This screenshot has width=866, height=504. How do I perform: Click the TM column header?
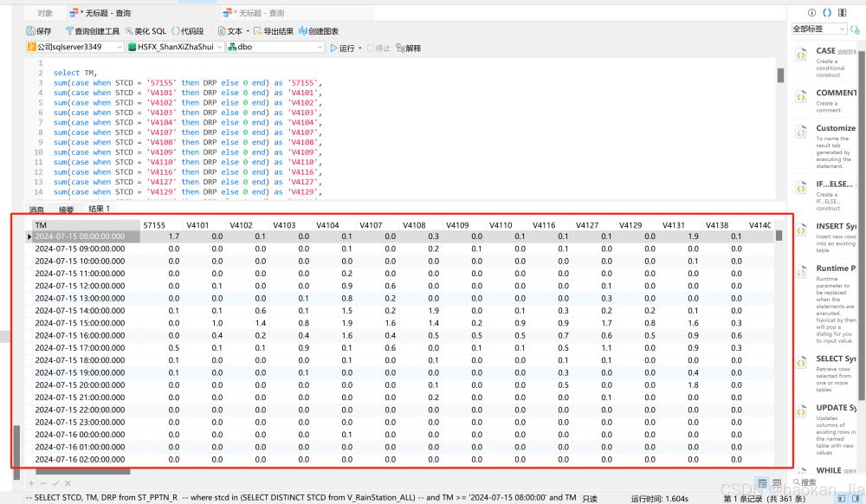pyautogui.click(x=86, y=225)
